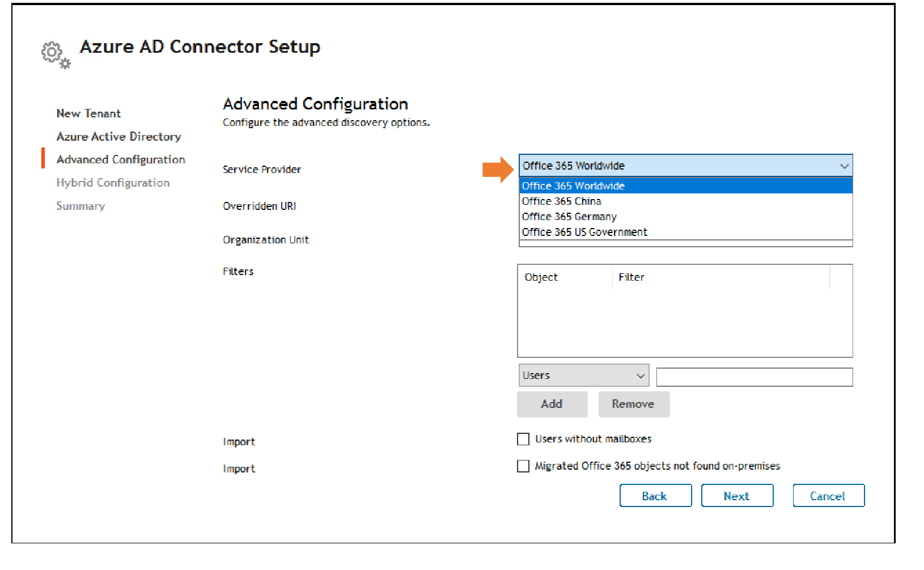Image resolution: width=924 pixels, height=570 pixels.
Task: Click the filter text input field
Action: pyautogui.click(x=754, y=377)
